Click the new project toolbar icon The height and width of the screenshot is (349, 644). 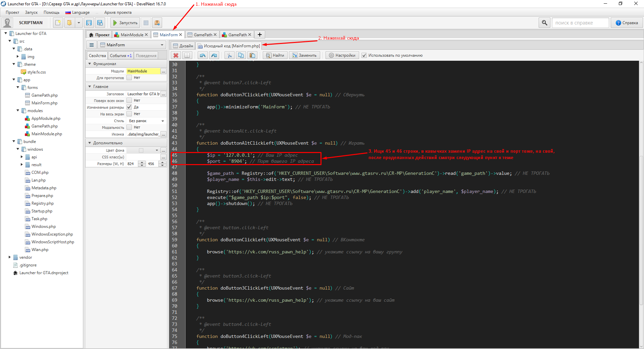click(x=58, y=23)
